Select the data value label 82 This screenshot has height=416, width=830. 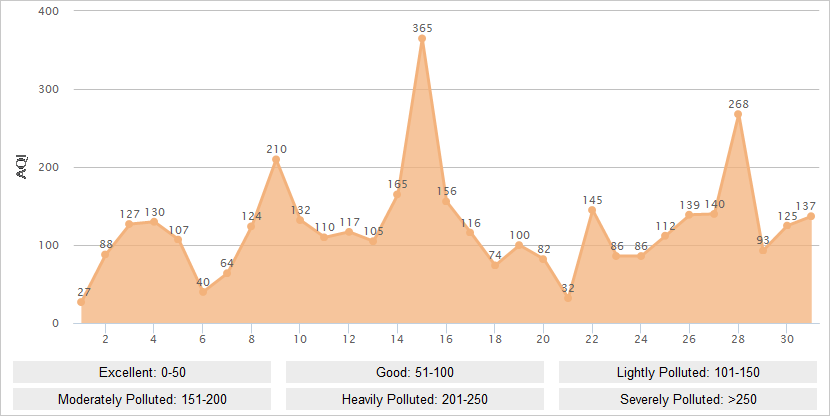click(x=544, y=249)
